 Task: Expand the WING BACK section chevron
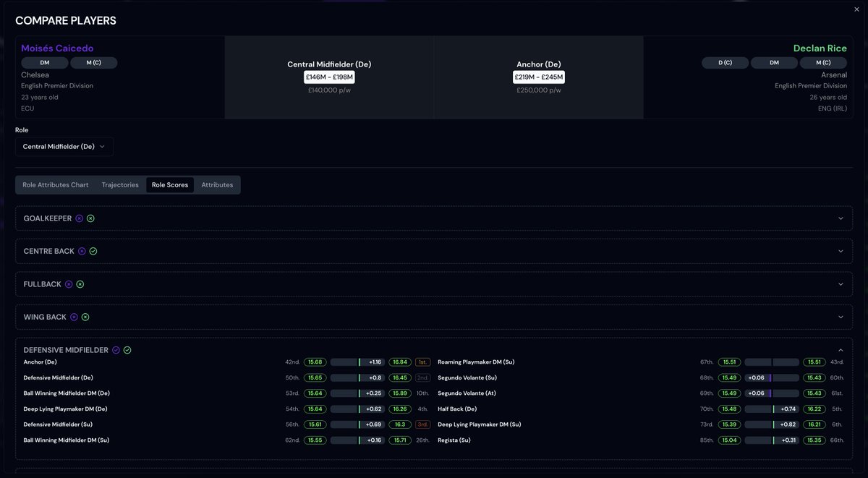coord(841,317)
